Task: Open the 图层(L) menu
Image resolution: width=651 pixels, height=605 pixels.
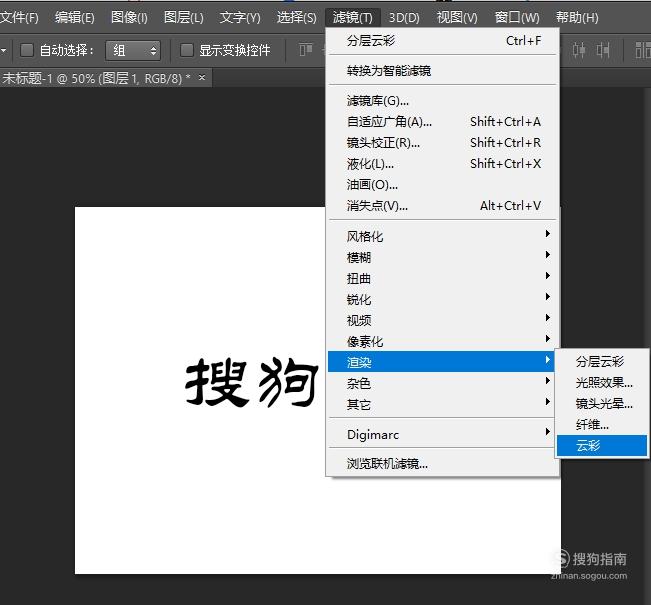Action: [x=184, y=17]
